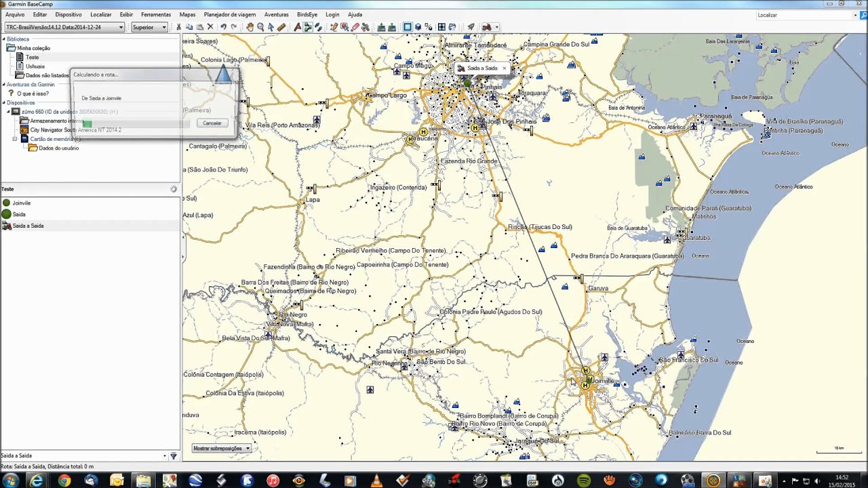This screenshot has height=488, width=868.
Task: Select the Insert pencil tool
Action: [334, 27]
